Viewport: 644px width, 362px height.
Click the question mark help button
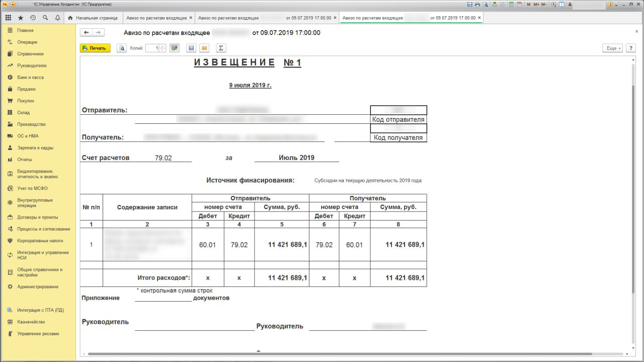point(631,48)
